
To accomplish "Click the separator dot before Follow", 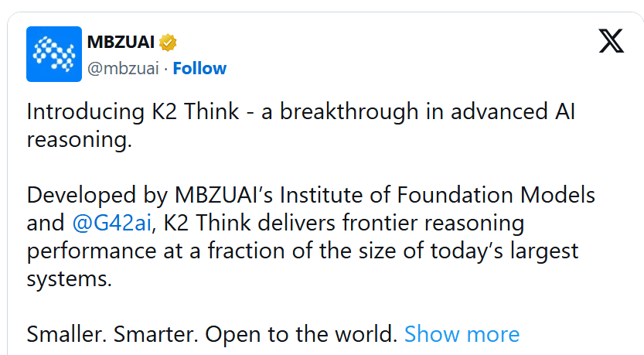I will point(166,69).
